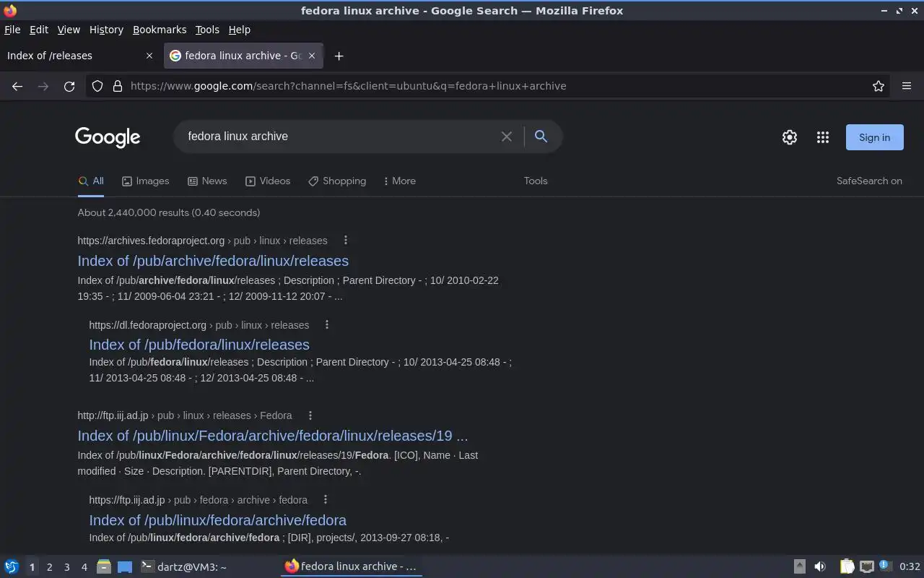Viewport: 924px width, 578px height.
Task: Open options for dl.fedoraproject.org result
Action: coord(327,324)
